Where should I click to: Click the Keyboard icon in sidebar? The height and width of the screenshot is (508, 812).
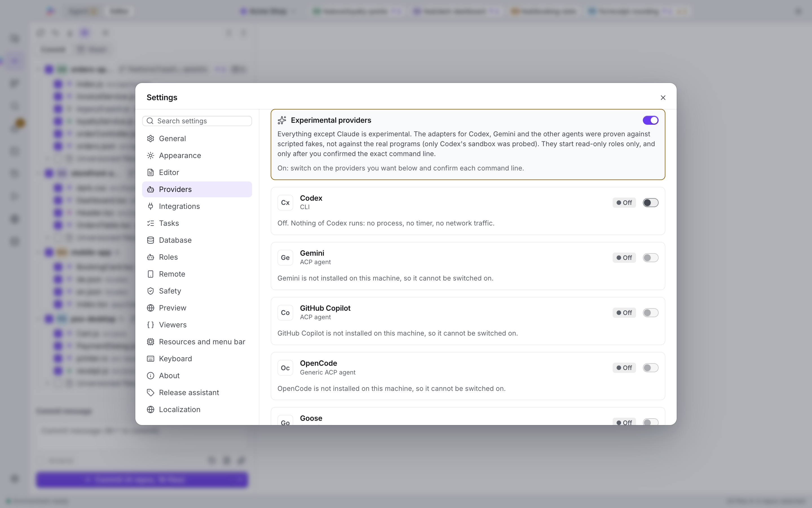(x=151, y=359)
